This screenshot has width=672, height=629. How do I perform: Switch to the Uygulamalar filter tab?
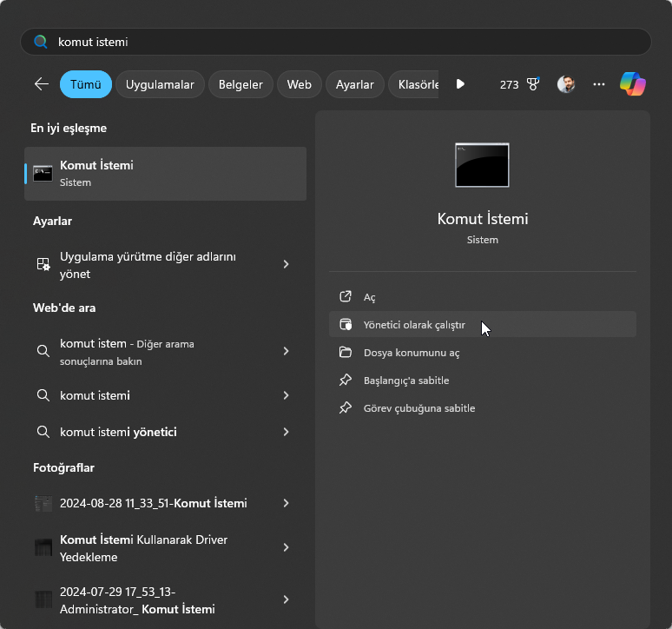[160, 84]
